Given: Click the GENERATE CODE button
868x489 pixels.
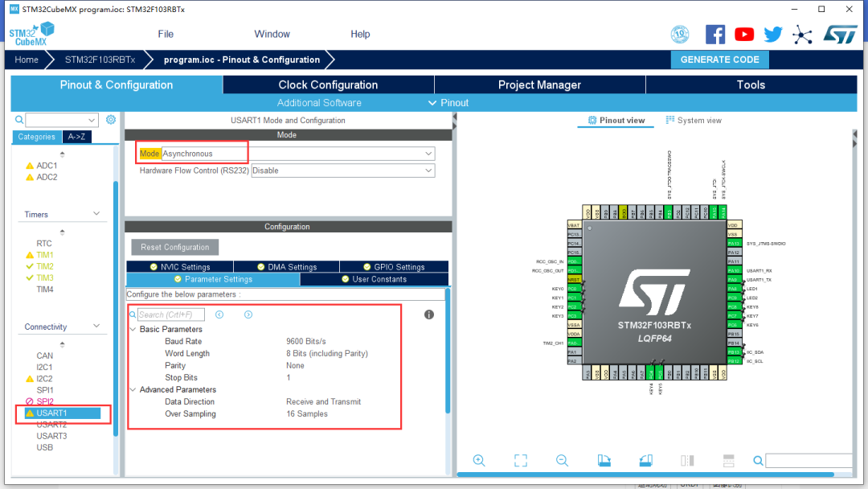Looking at the screenshot, I should 719,60.
